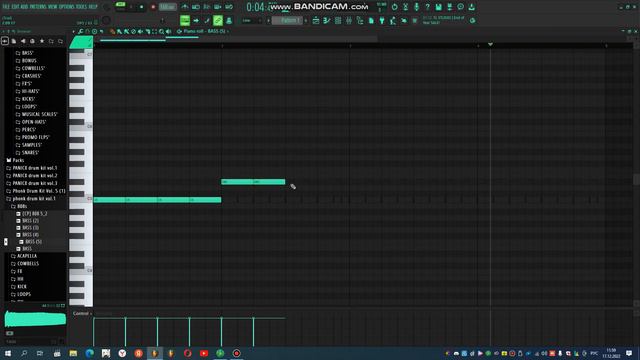Click the brush icon in main toolbar

tap(207, 20)
